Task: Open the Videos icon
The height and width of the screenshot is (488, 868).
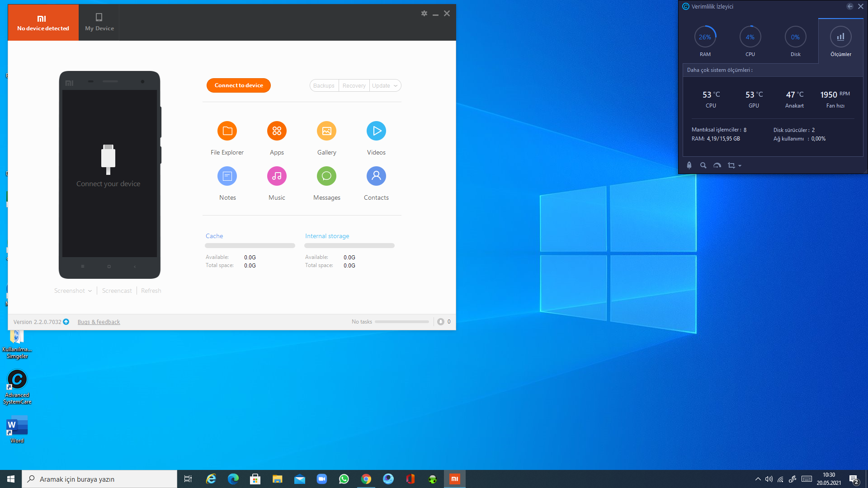Action: (x=376, y=131)
